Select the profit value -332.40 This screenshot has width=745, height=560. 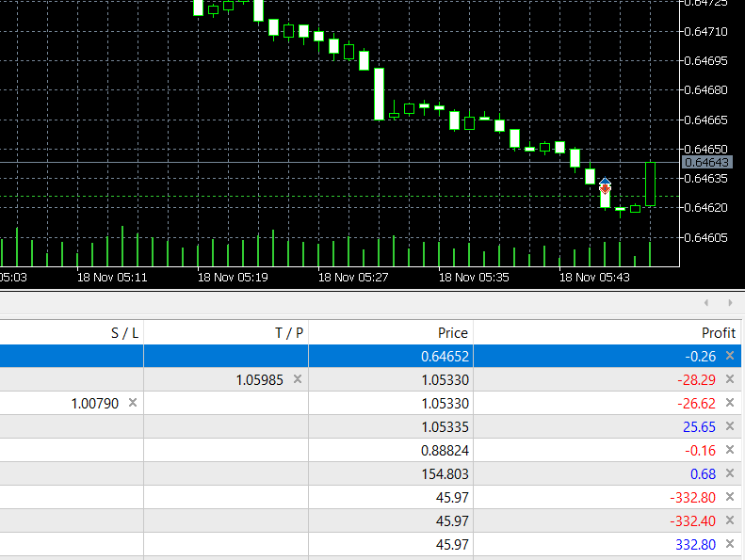point(693,521)
